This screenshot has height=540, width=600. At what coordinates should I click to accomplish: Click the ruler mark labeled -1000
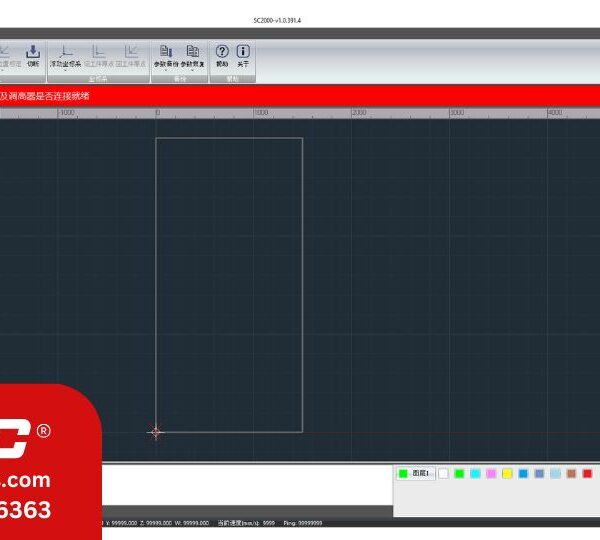(67, 113)
